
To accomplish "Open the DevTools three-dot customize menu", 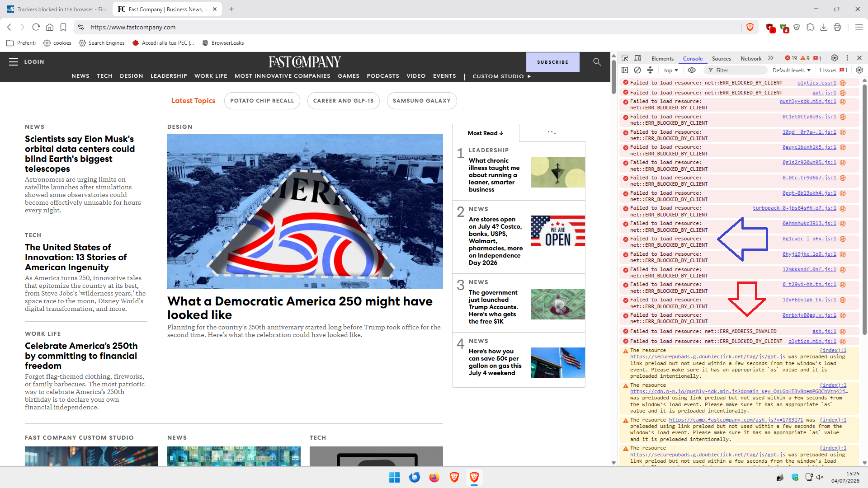I will 847,58.
